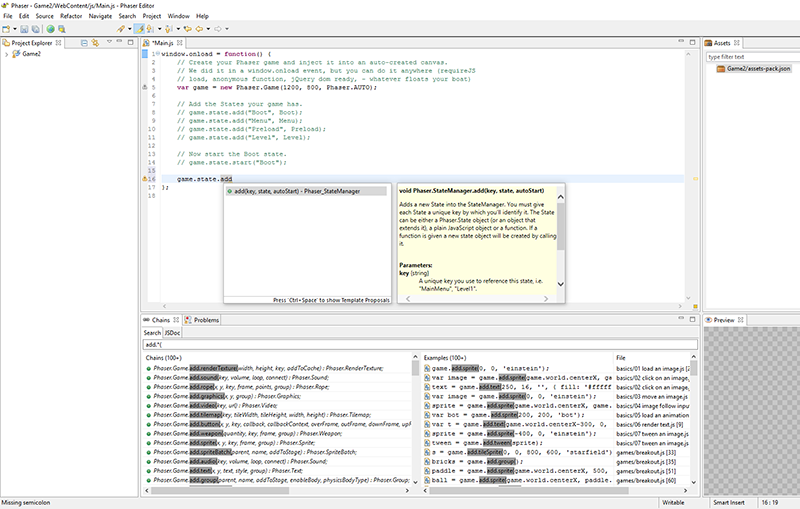Toggle Link with Editor in Project Explorer

point(96,43)
